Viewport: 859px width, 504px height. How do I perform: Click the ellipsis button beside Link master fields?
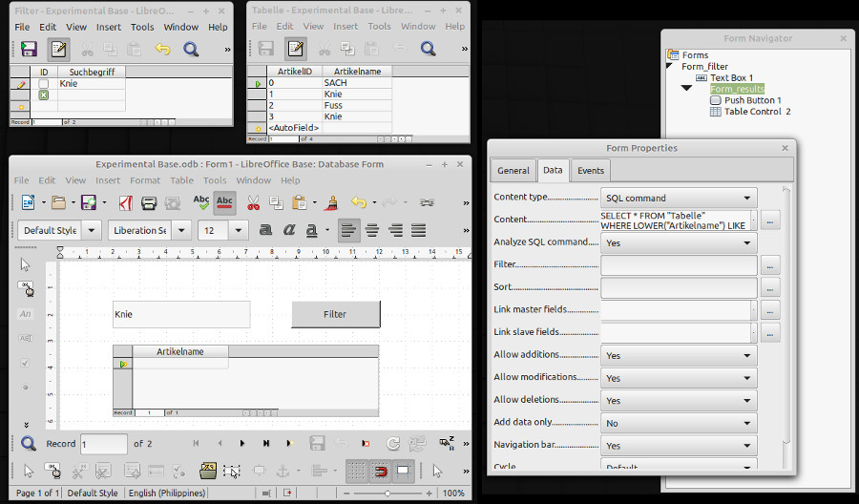point(769,310)
